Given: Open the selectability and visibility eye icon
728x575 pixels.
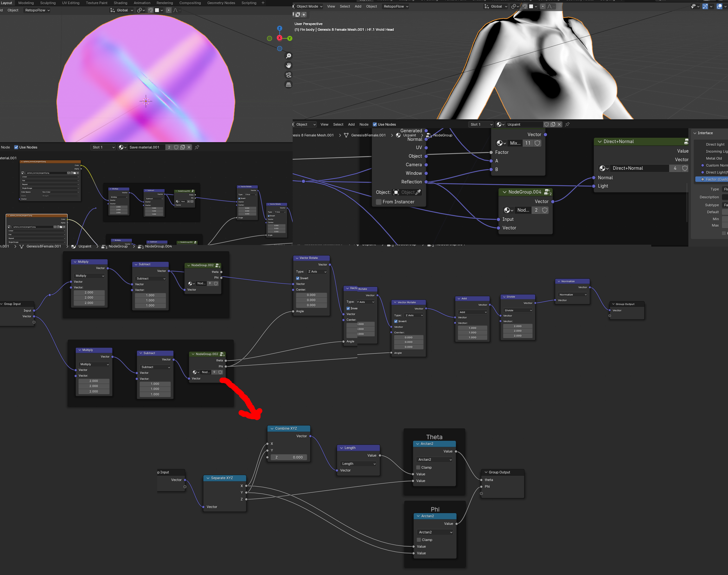Looking at the screenshot, I should tap(693, 6).
